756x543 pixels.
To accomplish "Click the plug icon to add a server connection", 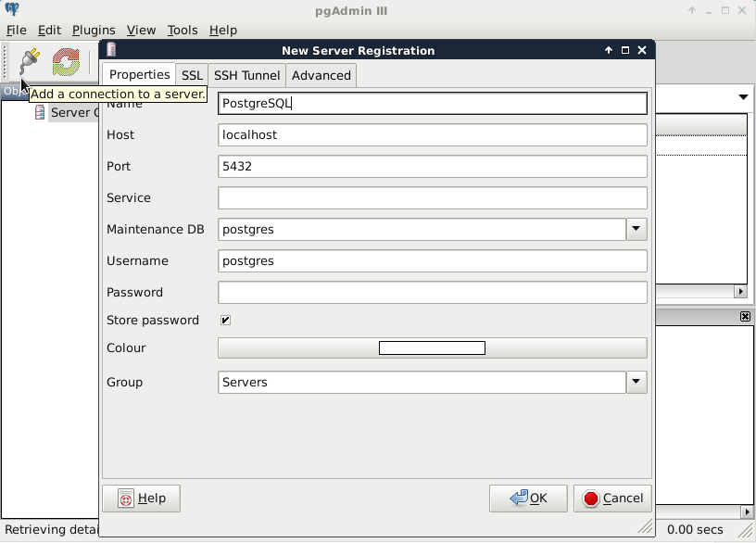I will [x=30, y=62].
